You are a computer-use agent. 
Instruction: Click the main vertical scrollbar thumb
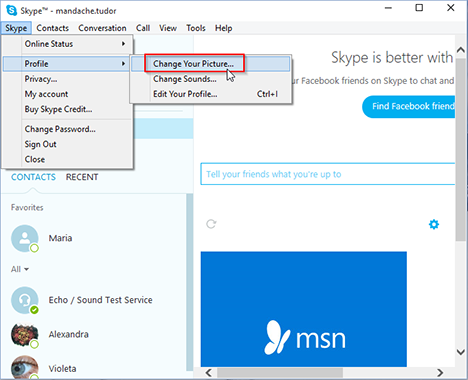pyautogui.click(x=461, y=149)
